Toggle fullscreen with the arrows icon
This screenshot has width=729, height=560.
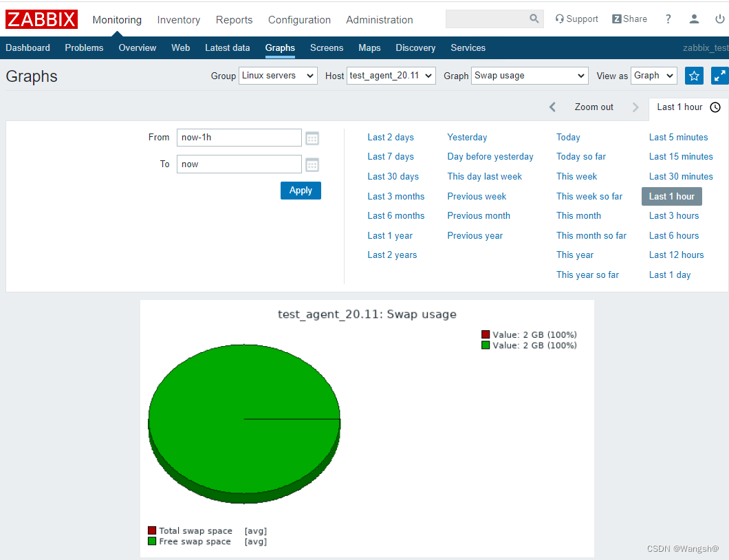pyautogui.click(x=719, y=76)
